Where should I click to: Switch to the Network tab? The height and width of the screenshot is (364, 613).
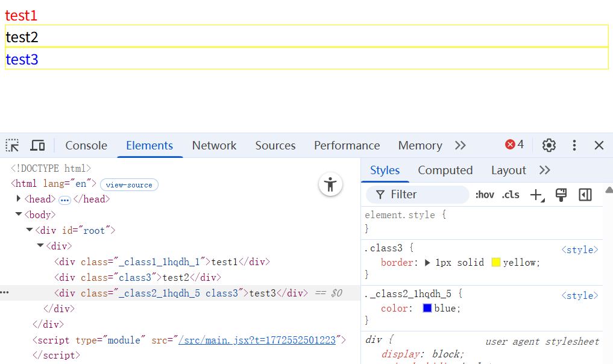coord(214,145)
